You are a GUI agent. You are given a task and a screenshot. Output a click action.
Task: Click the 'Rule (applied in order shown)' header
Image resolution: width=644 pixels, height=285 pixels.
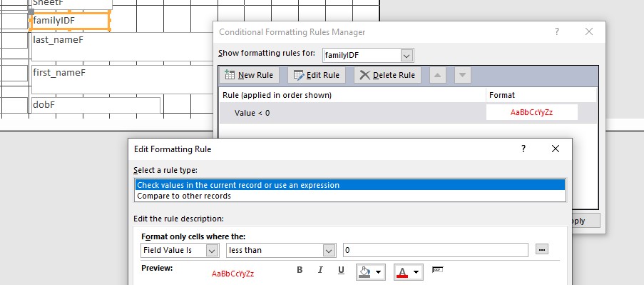[277, 95]
